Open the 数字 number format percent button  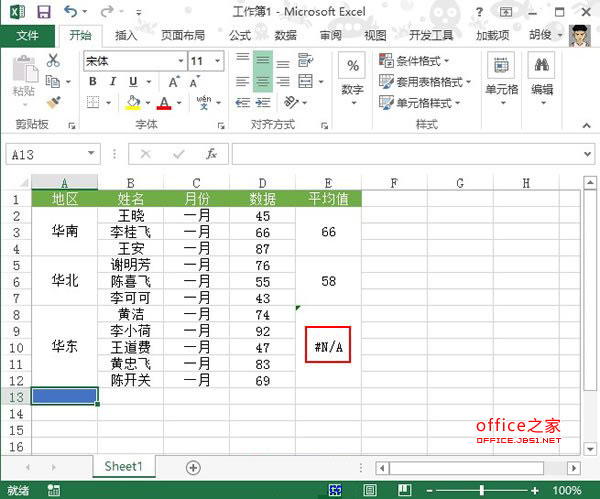pos(352,66)
